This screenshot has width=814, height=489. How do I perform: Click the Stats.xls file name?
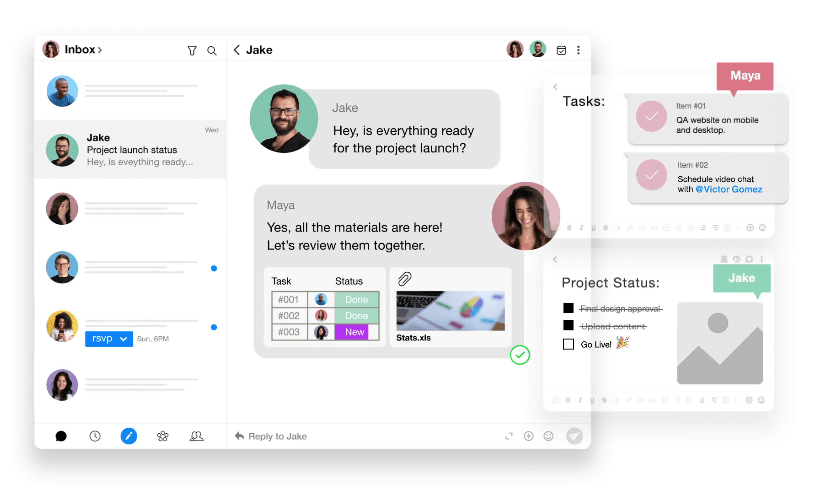413,338
